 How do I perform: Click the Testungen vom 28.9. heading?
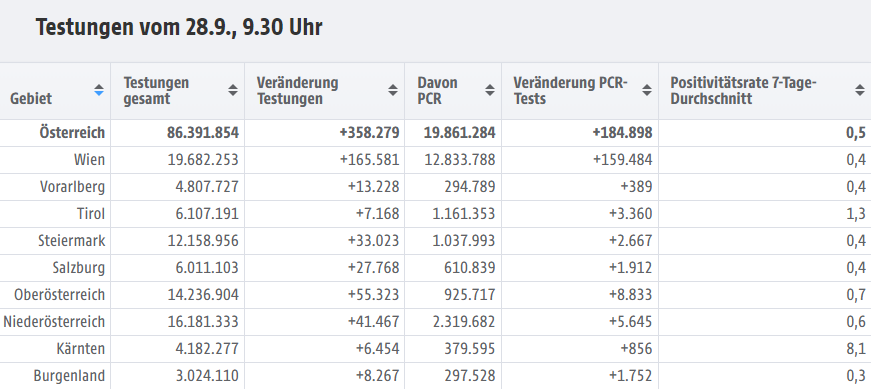coord(179,27)
